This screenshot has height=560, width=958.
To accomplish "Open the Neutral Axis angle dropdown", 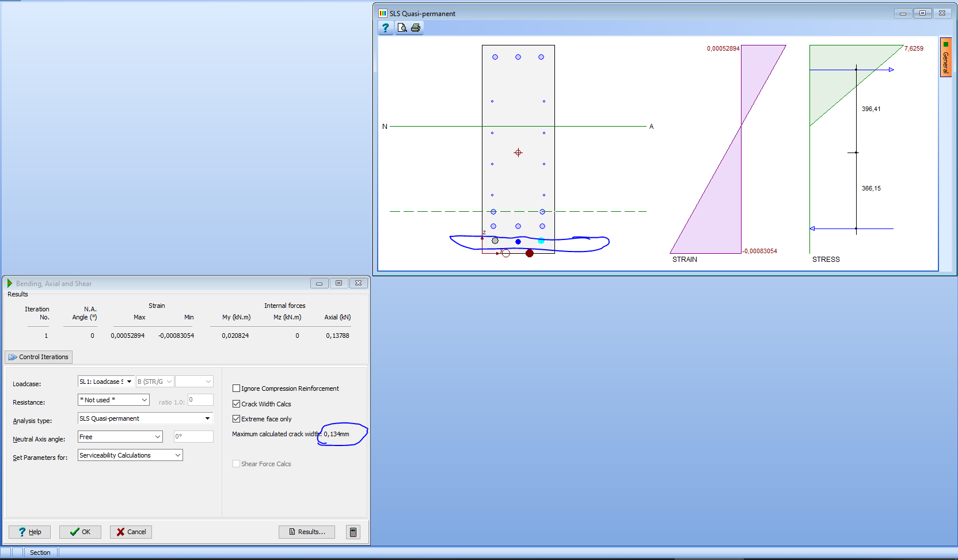I will (158, 436).
